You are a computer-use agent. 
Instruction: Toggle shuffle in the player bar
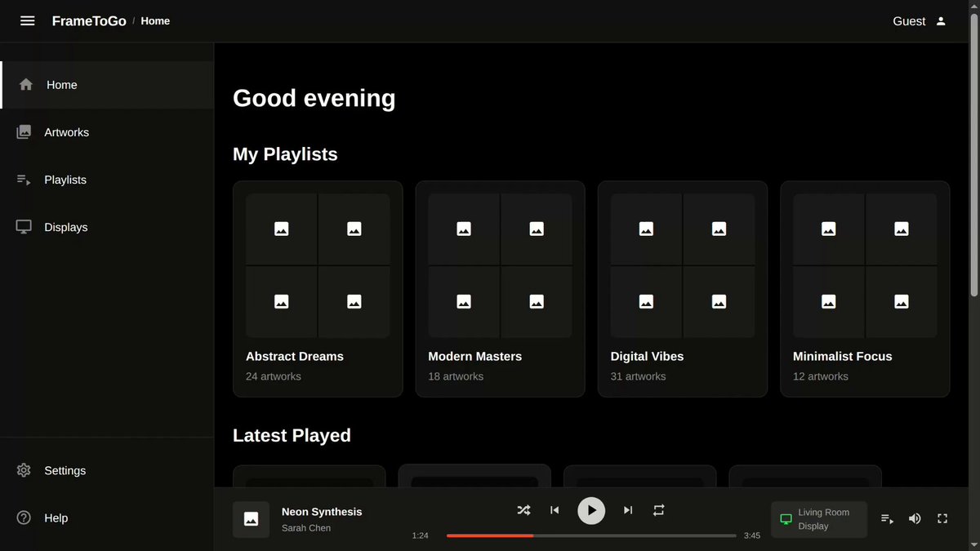[x=523, y=510]
